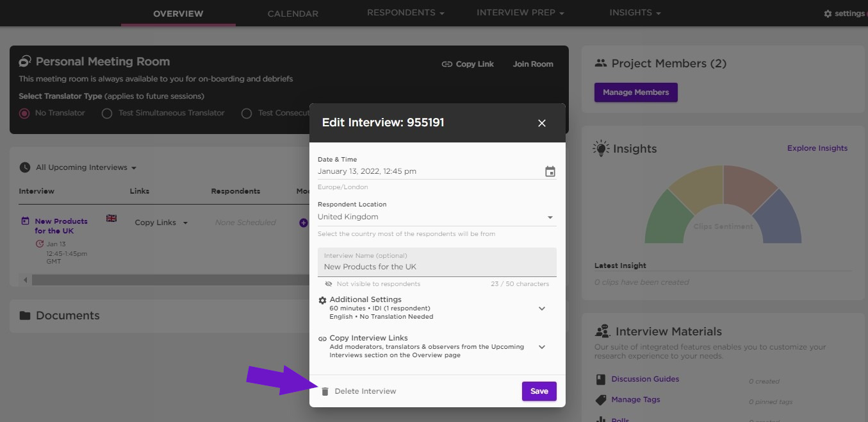Expand the Additional Settings section chevron

coord(542,308)
